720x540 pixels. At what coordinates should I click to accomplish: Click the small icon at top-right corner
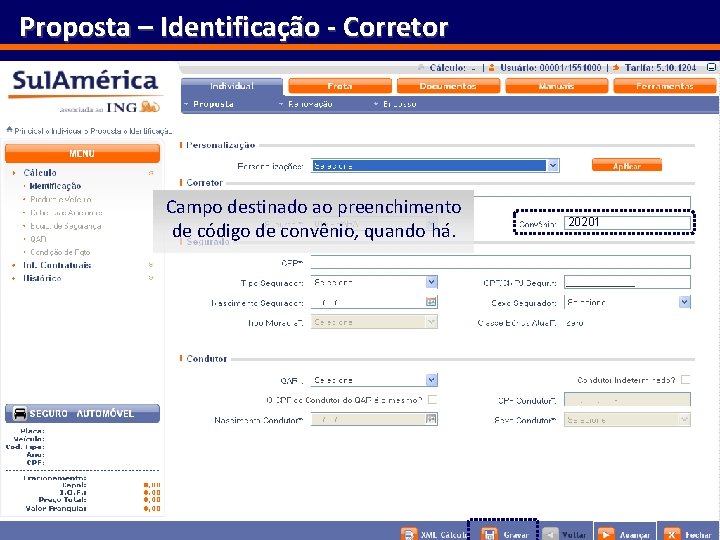pos(711,68)
